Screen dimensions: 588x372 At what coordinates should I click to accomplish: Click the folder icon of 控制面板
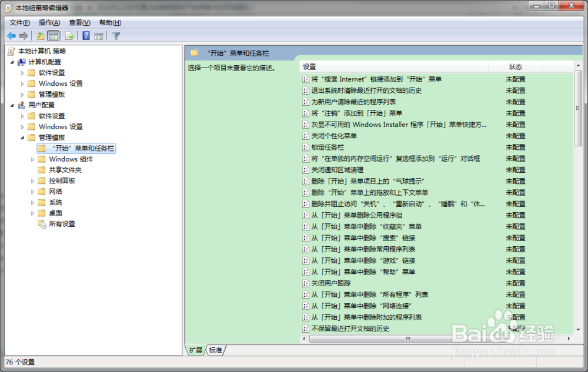click(42, 181)
